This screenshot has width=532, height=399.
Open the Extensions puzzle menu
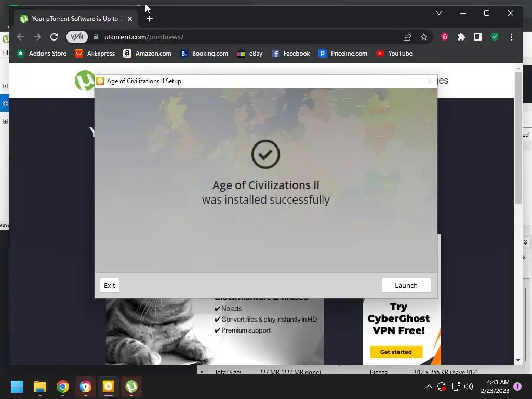461,37
